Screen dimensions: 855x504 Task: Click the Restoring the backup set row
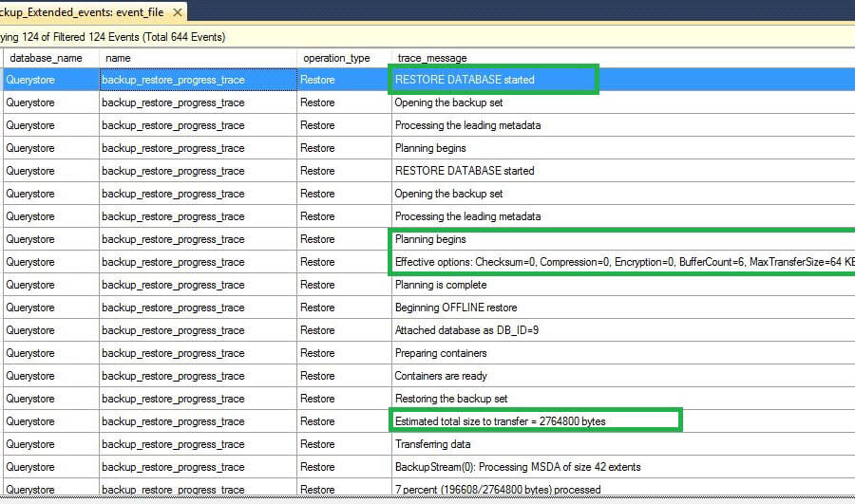[450, 399]
